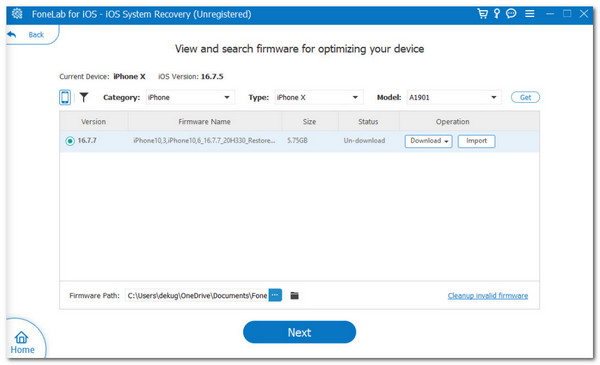Open the shopping cart purchase icon
The width and height of the screenshot is (600, 365).
pos(483,14)
